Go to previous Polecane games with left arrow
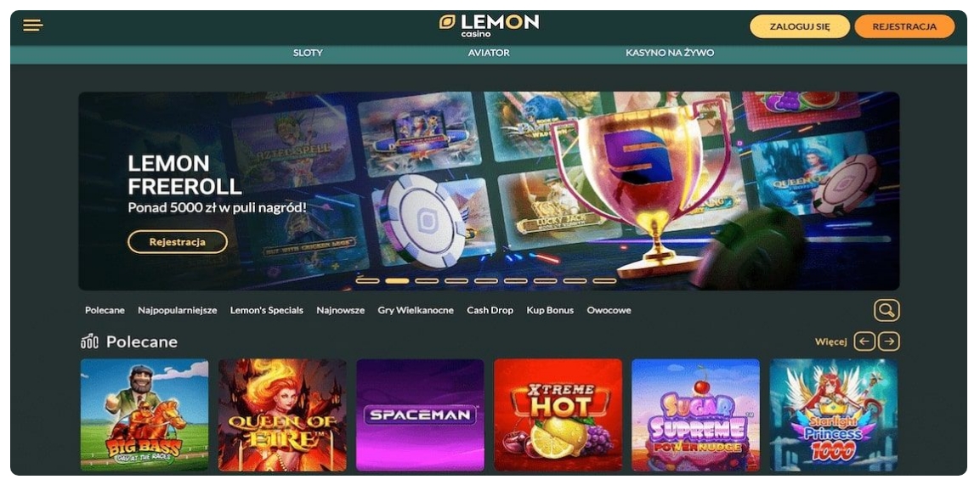Viewport: 980px width, 485px height. [x=864, y=341]
